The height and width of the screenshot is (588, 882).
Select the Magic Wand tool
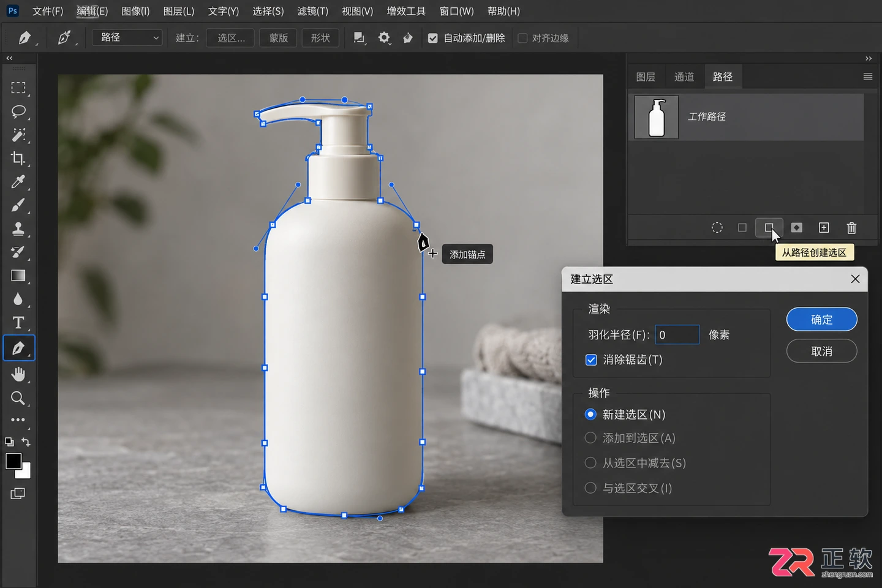point(18,135)
